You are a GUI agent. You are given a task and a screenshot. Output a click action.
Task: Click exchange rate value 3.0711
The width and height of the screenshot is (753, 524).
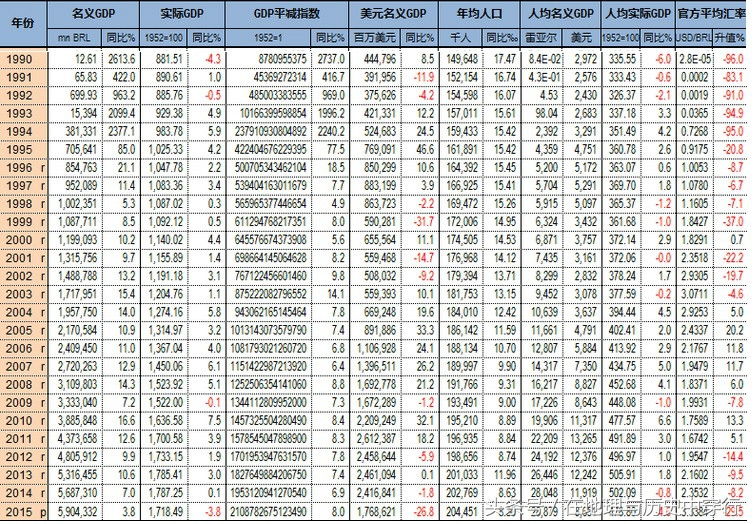[x=694, y=294]
